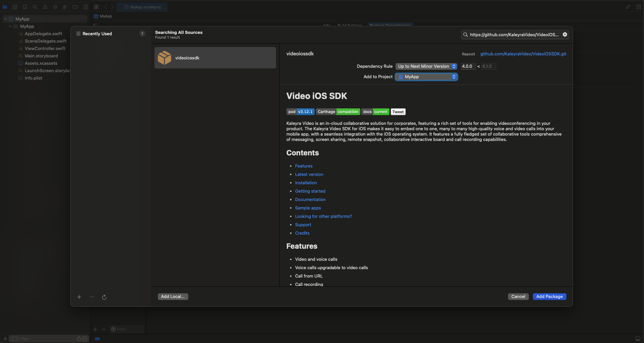The height and width of the screenshot is (343, 644).
Task: Select Main.storyboard in navigator
Action: [x=41, y=56]
